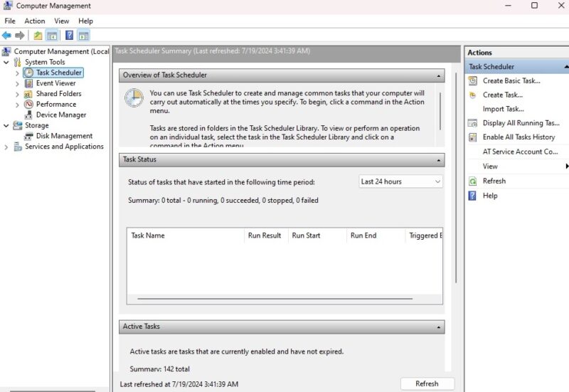Image resolution: width=569 pixels, height=392 pixels.
Task: Collapse the System Tools tree node
Action: click(x=6, y=62)
